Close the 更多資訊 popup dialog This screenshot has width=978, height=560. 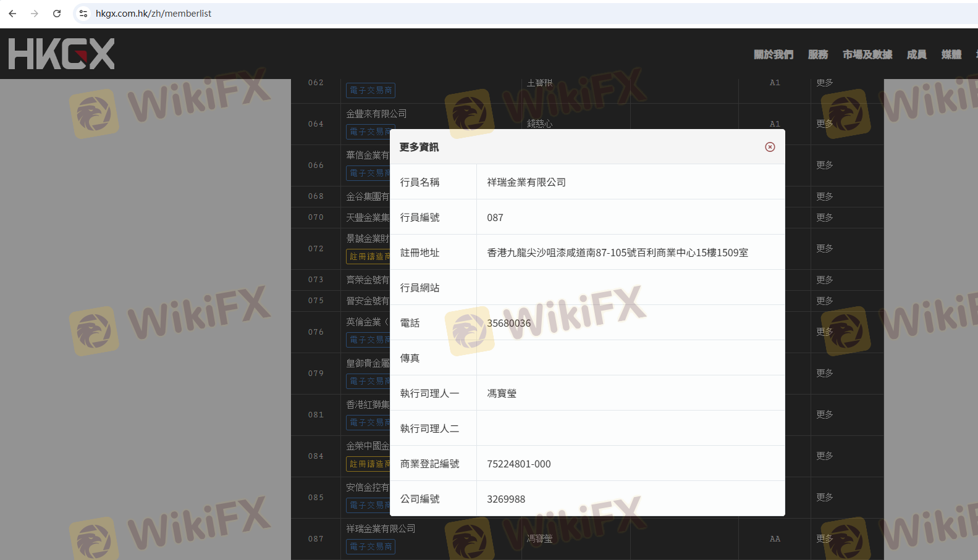(770, 147)
